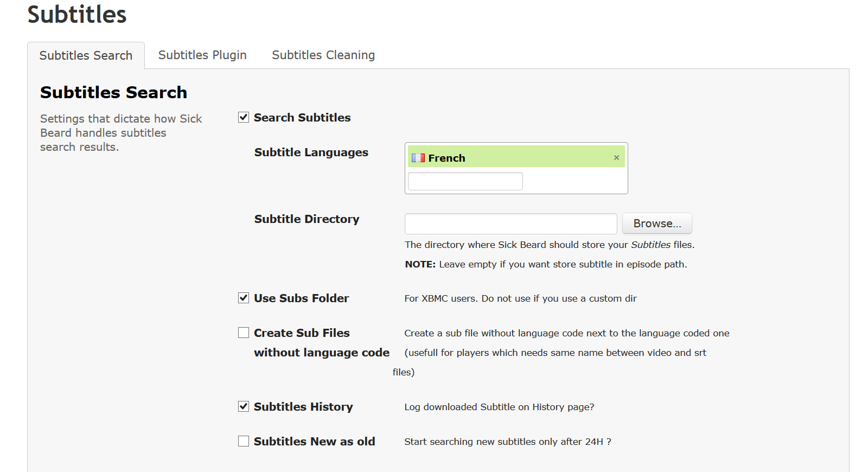Select the Subtitles Search tab
The height and width of the screenshot is (472, 868).
(x=86, y=56)
